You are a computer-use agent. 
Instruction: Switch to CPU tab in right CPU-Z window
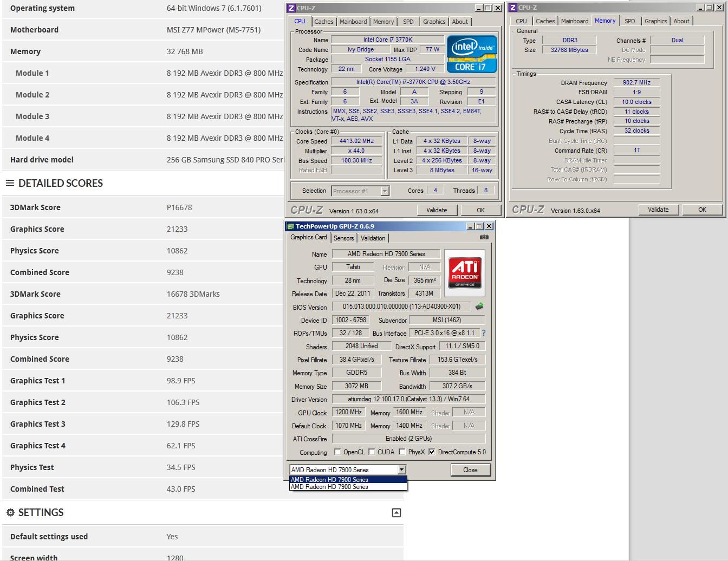point(522,21)
